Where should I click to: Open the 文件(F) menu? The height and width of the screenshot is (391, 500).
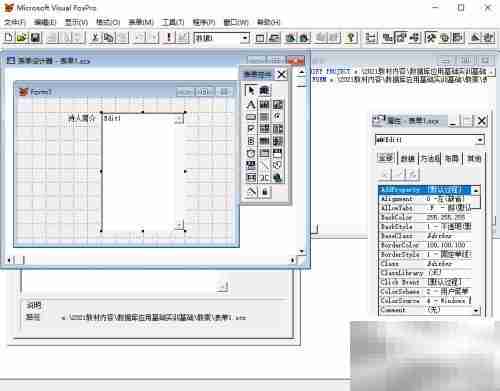[x=15, y=22]
